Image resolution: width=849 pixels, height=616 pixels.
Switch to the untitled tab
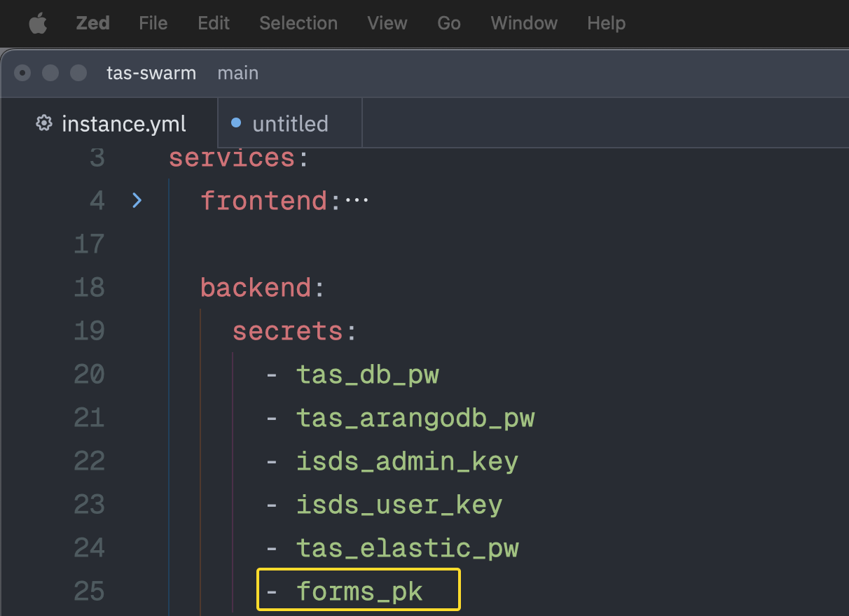(x=290, y=124)
